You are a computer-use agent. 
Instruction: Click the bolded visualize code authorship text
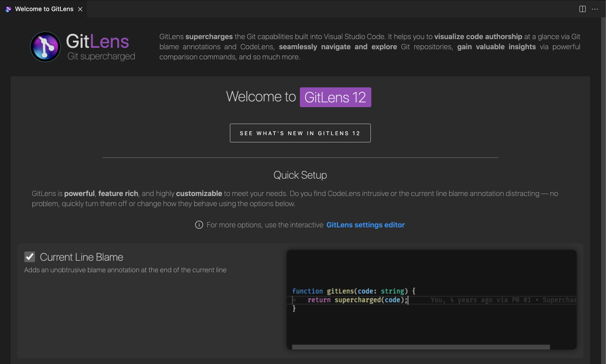click(478, 36)
